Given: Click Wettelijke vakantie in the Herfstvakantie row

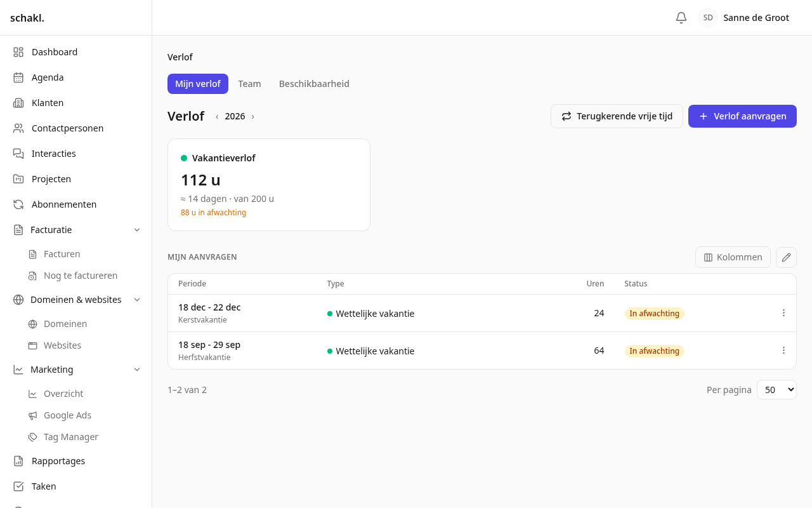Looking at the screenshot, I should (375, 351).
